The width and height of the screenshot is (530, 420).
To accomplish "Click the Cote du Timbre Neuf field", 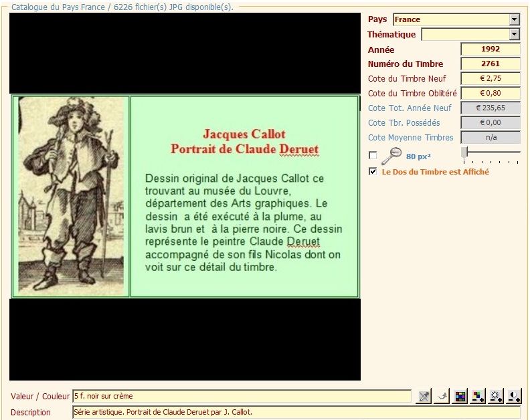I will pyautogui.click(x=490, y=78).
